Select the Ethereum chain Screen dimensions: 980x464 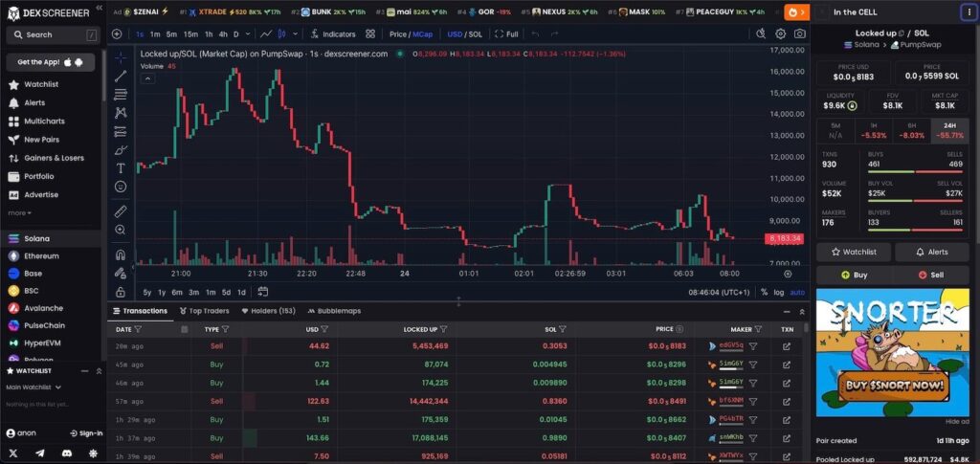click(x=41, y=256)
